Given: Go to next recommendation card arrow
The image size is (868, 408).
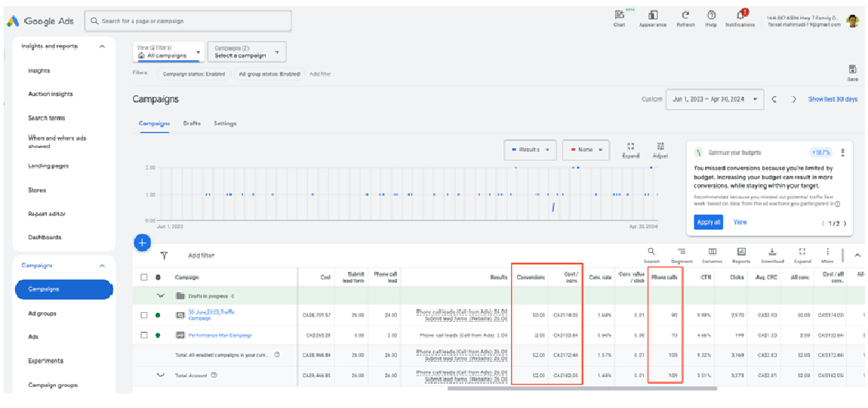Looking at the screenshot, I should coord(845,223).
